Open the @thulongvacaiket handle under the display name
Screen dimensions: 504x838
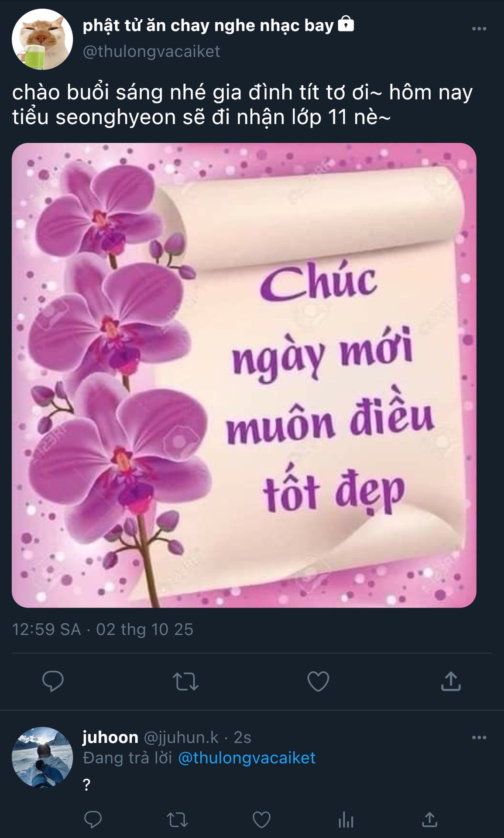[151, 52]
